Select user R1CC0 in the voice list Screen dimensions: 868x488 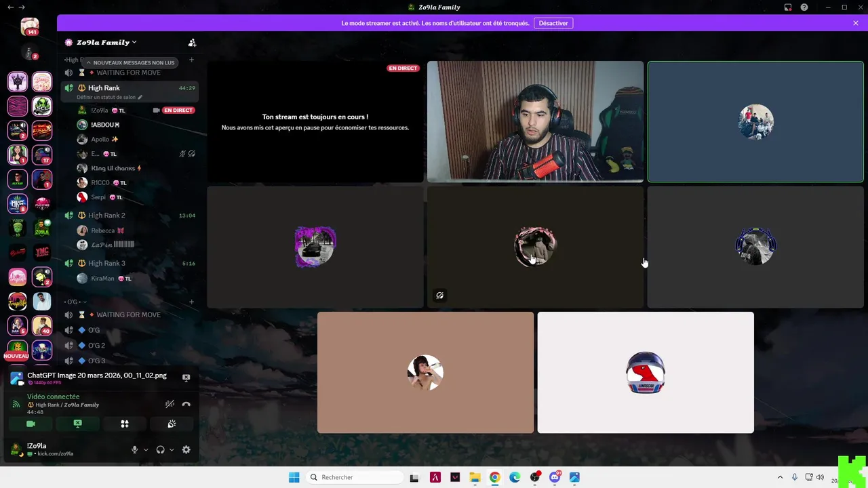[x=136, y=182]
